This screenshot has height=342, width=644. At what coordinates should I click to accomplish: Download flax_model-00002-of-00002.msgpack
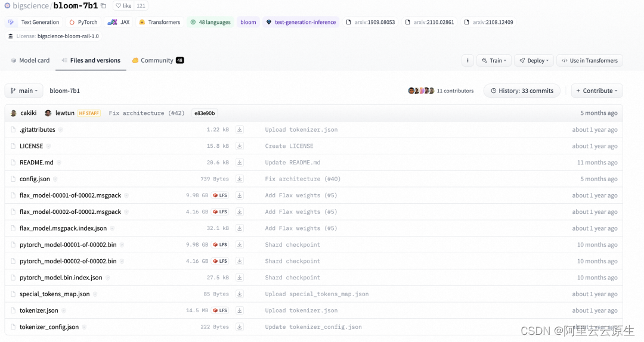(x=240, y=212)
